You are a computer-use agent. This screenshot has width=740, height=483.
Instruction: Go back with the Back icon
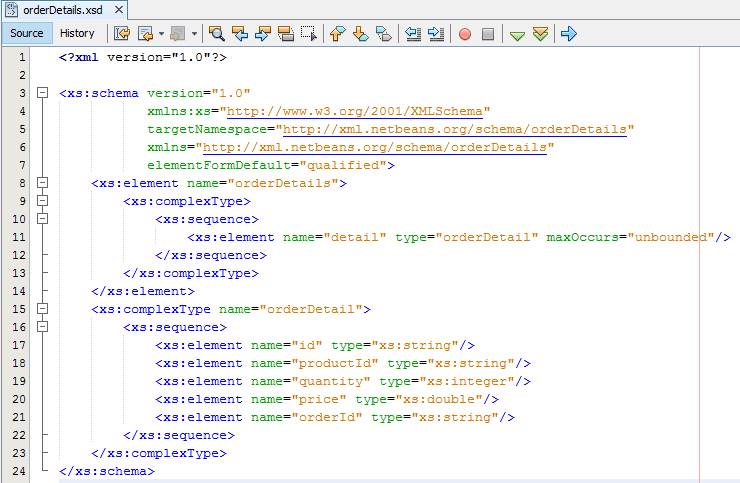point(146,34)
